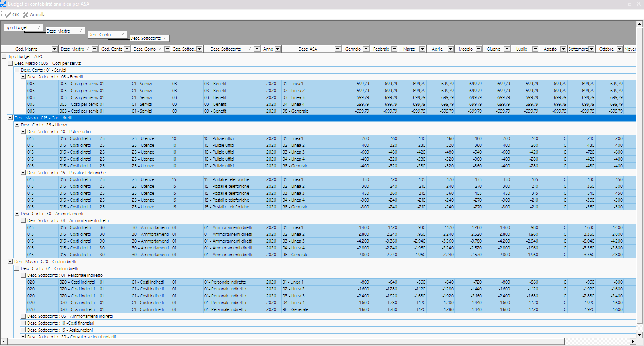This screenshot has width=644, height=346.
Task: Open the Luglio column filter dropdown
Action: click(x=535, y=49)
